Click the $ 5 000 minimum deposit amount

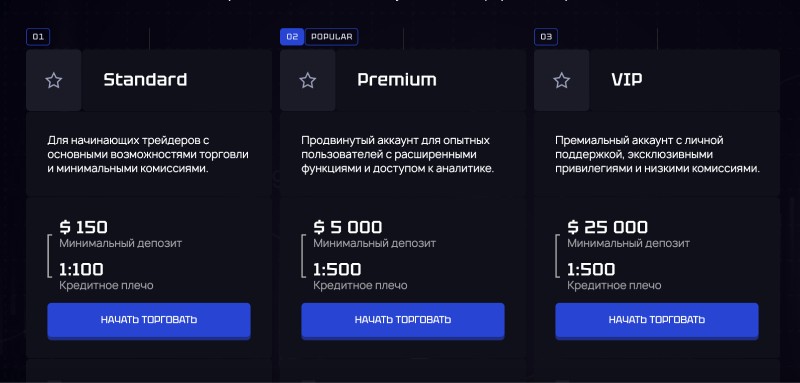(x=348, y=227)
